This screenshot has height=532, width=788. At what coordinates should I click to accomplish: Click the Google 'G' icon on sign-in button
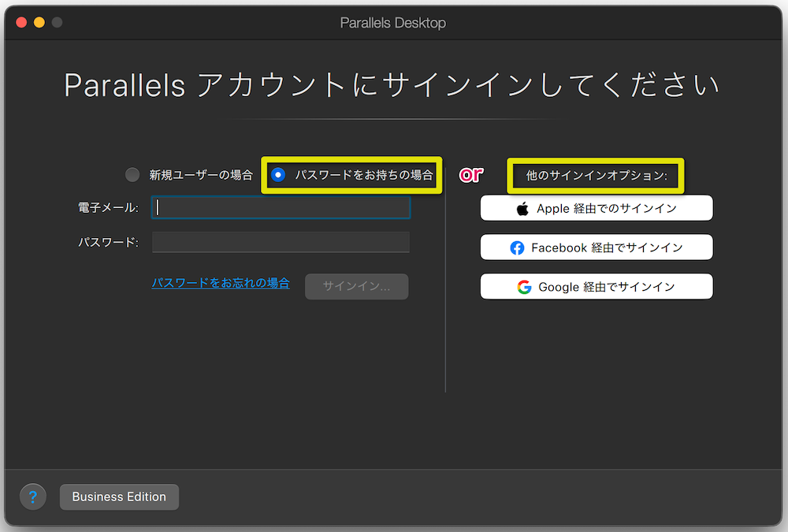tap(523, 286)
